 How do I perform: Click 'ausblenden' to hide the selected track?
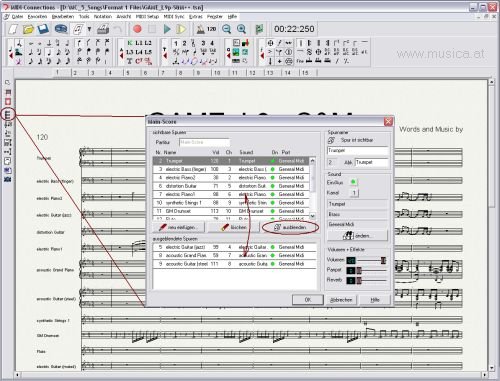click(290, 227)
